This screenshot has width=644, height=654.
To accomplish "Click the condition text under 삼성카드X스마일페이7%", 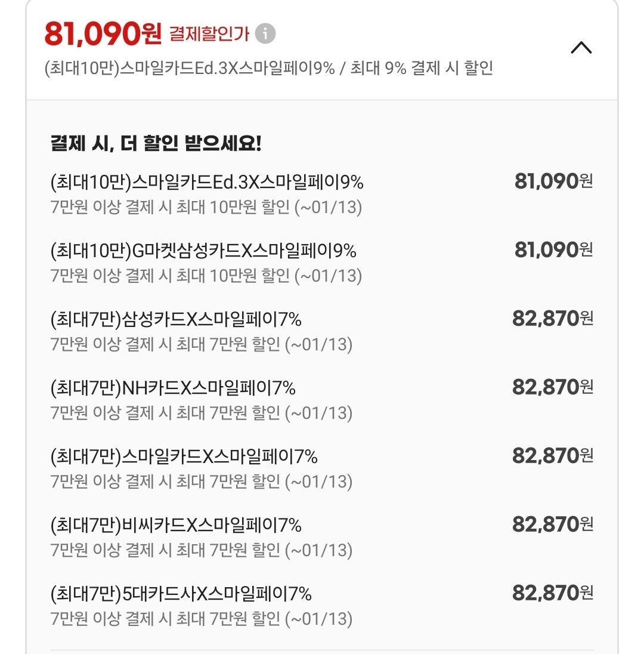I will point(202,344).
